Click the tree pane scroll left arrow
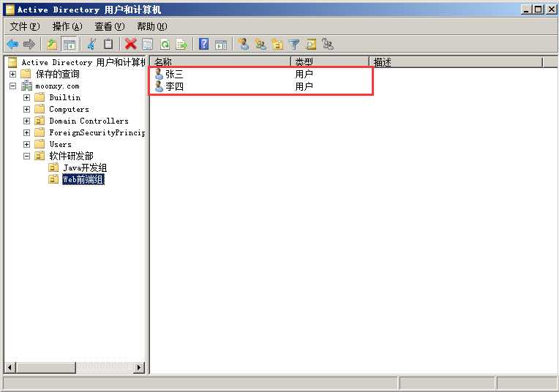559x392 pixels. 10,367
